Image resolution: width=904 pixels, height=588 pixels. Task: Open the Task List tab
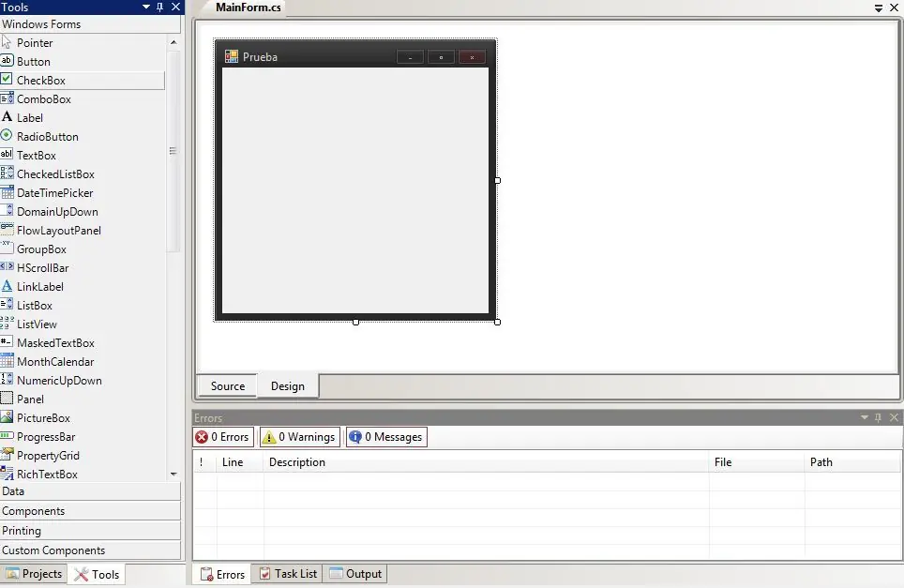[288, 574]
